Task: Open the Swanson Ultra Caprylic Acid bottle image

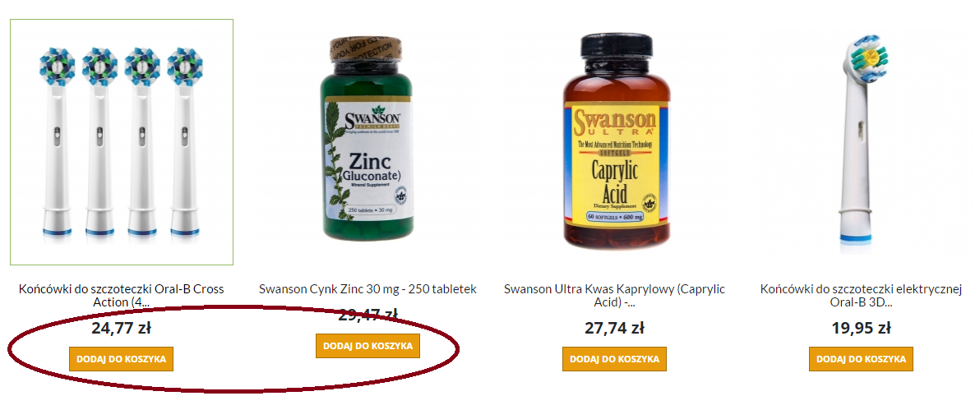Action: [616, 140]
